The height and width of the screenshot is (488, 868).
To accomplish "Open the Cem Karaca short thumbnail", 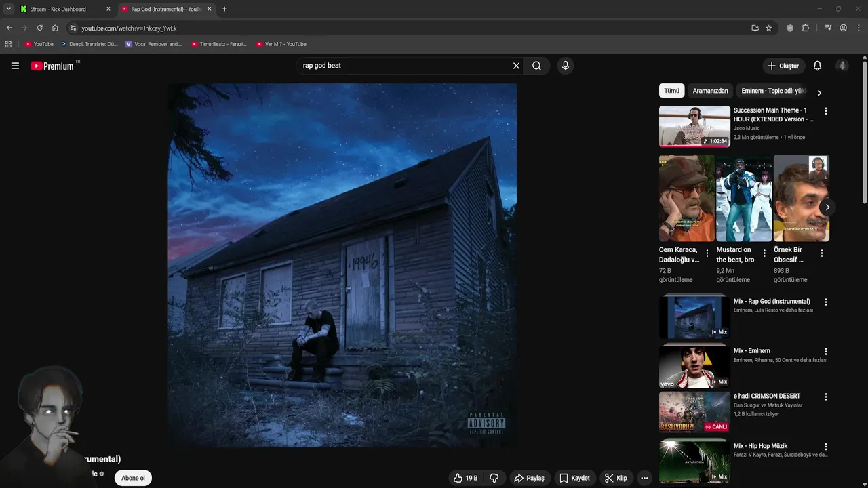I will pyautogui.click(x=686, y=198).
